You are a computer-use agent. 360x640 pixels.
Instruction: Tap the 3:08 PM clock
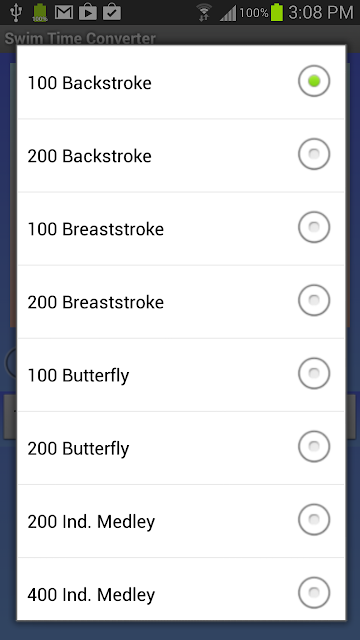320,13
